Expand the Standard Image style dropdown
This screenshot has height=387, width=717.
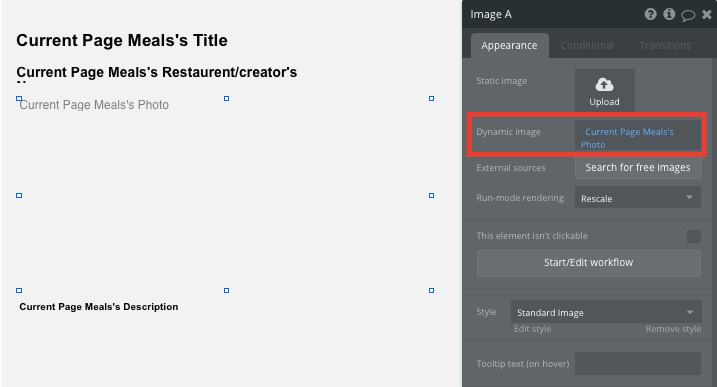tap(606, 312)
